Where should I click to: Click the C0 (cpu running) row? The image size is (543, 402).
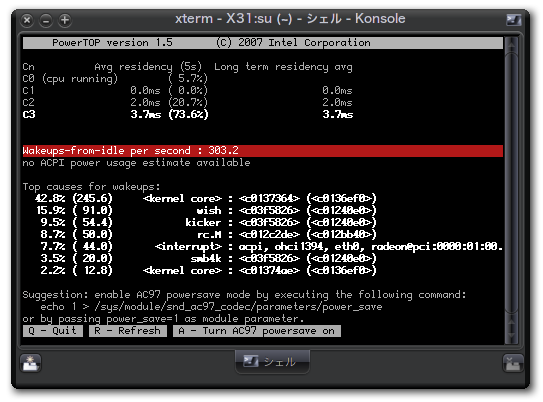(115, 79)
